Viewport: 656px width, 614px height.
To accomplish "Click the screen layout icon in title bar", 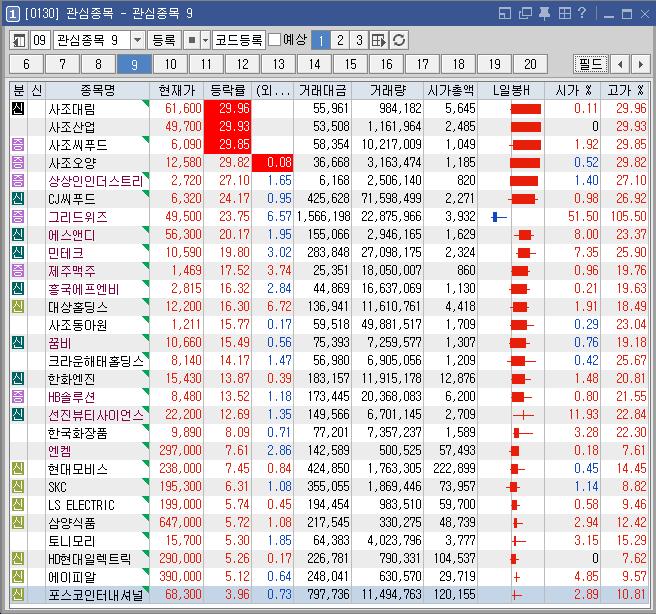I will pyautogui.click(x=505, y=13).
